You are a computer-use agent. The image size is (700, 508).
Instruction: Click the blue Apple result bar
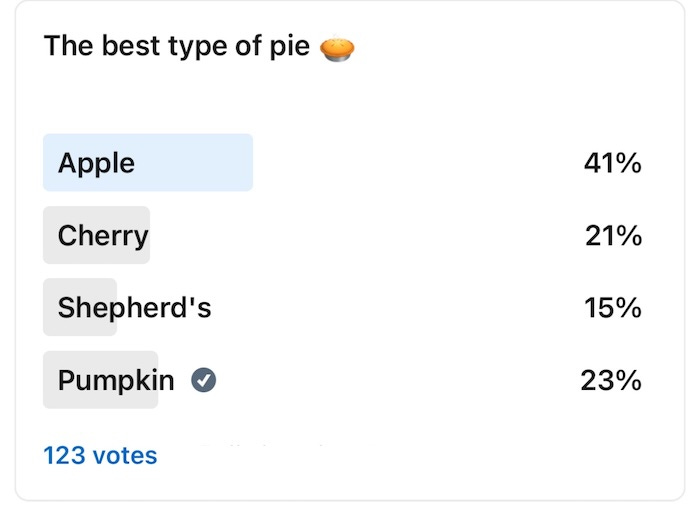tap(148, 162)
